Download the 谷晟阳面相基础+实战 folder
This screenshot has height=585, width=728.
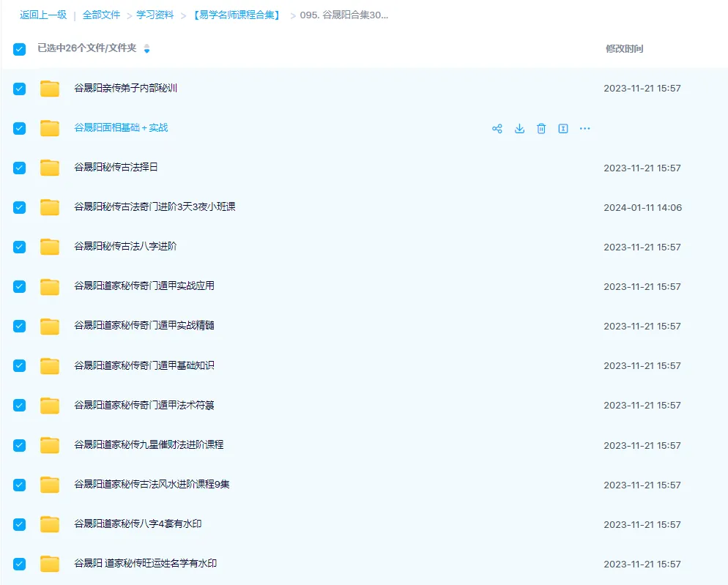pos(519,129)
